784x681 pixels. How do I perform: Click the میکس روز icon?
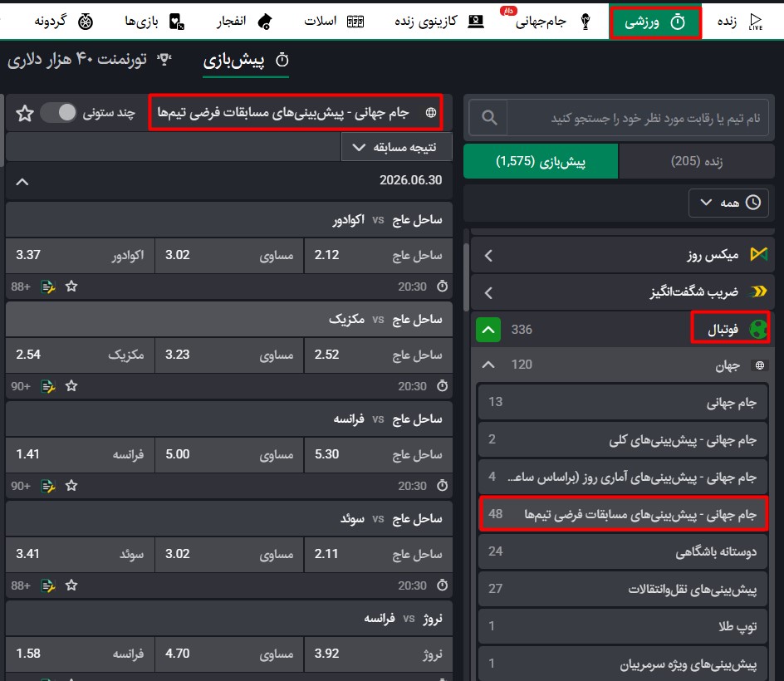click(758, 254)
